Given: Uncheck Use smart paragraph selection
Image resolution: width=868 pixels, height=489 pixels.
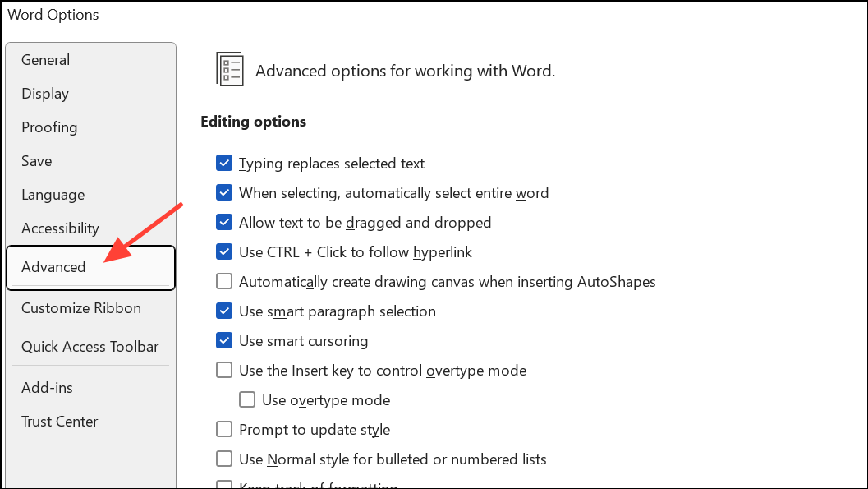Looking at the screenshot, I should pyautogui.click(x=224, y=311).
